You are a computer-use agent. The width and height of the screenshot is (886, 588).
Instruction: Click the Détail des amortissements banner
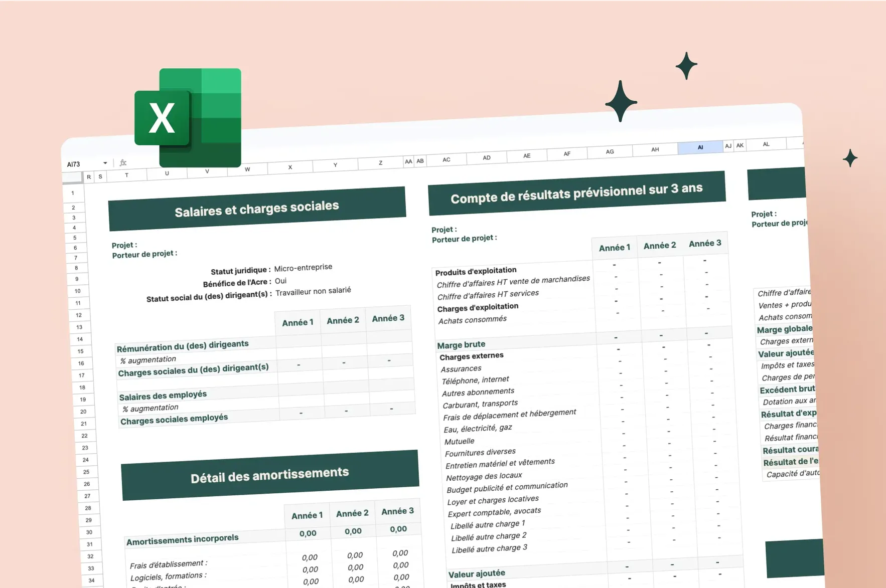[269, 475]
